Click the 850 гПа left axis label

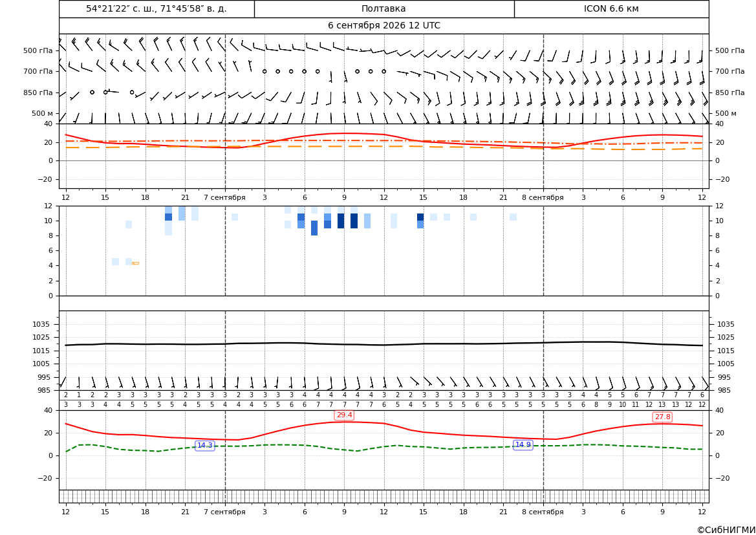click(x=38, y=93)
